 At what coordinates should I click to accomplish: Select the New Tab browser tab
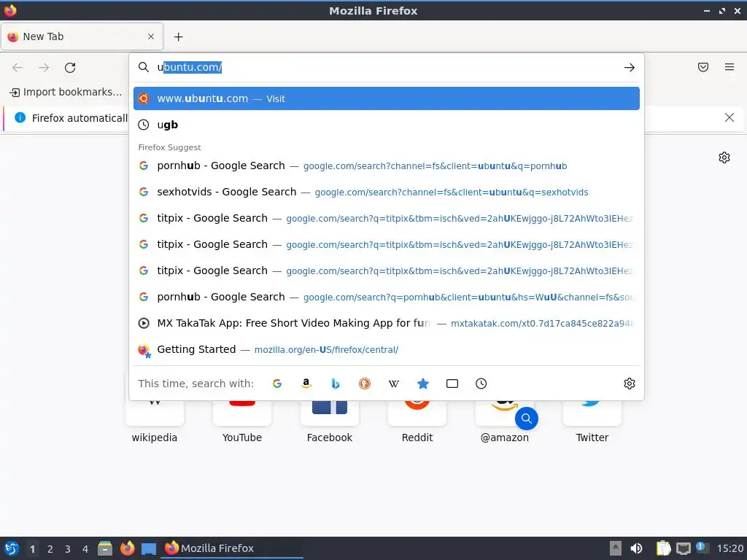point(82,36)
